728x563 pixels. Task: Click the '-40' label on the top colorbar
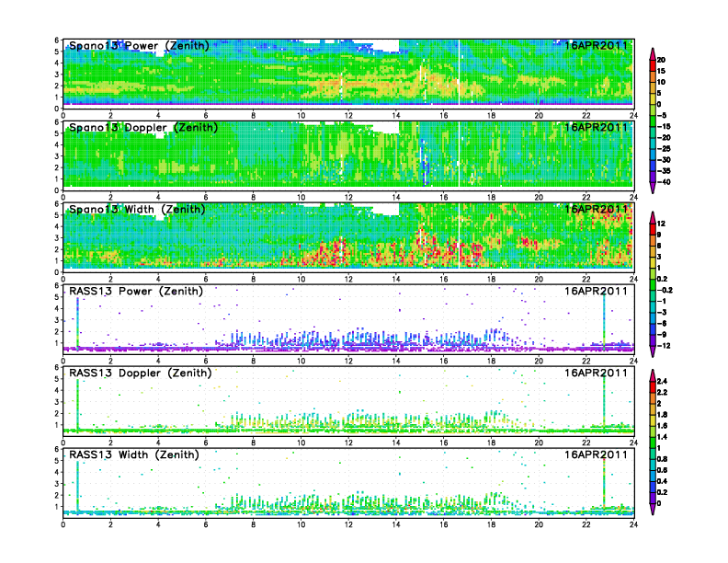point(664,182)
